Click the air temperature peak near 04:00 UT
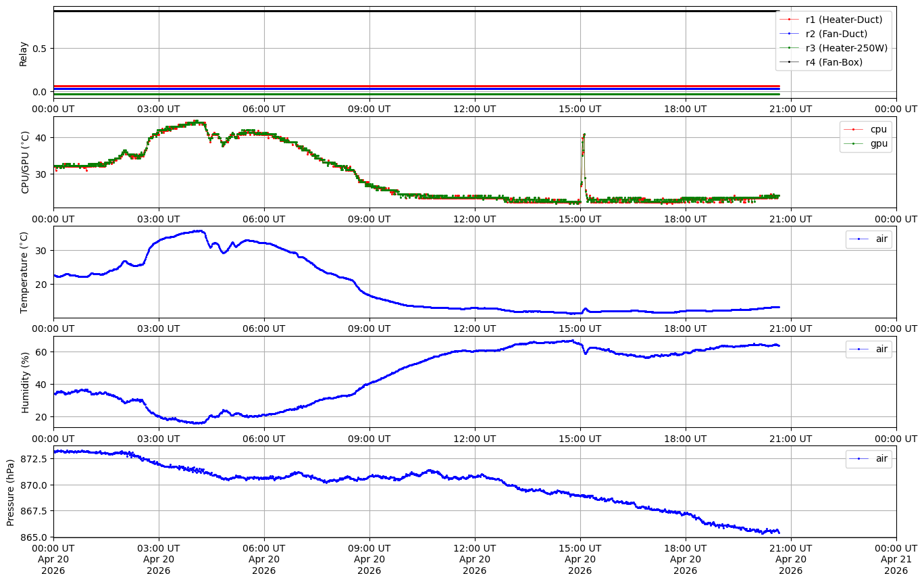Viewport: 924px width, 582px height. pyautogui.click(x=199, y=231)
